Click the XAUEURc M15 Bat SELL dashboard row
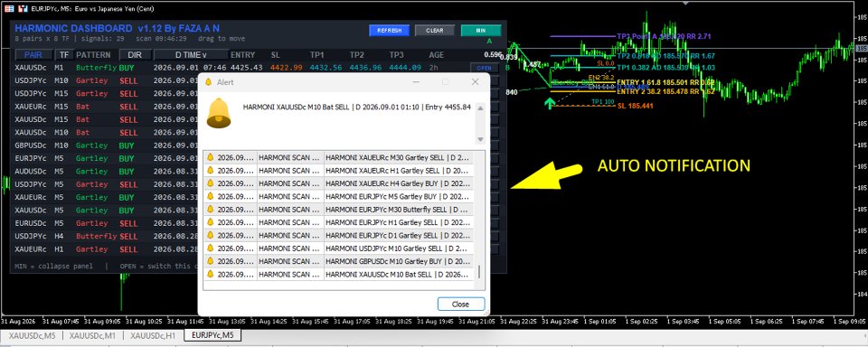This screenshot has height=347, width=868. [105, 107]
